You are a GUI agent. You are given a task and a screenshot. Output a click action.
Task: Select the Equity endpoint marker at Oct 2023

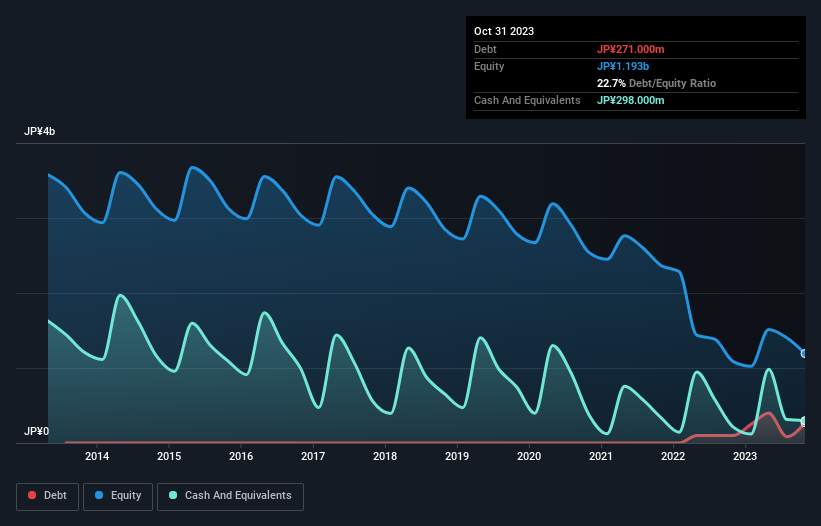[804, 354]
